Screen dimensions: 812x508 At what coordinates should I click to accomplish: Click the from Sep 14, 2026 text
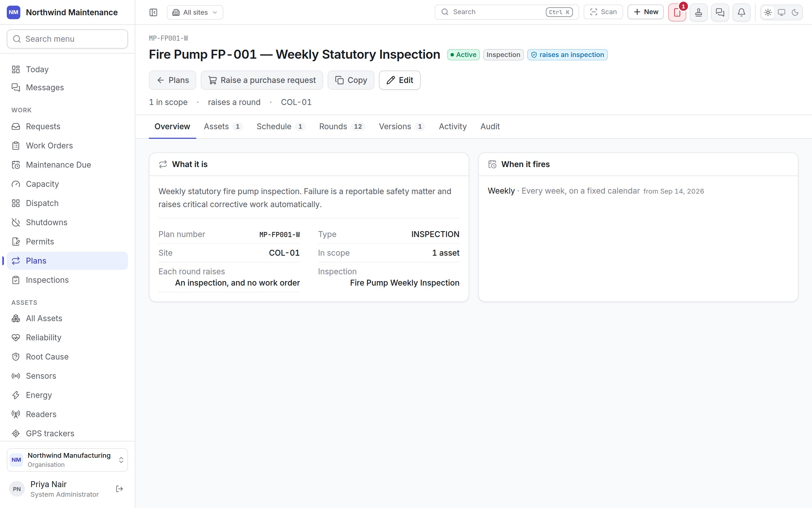tap(673, 192)
